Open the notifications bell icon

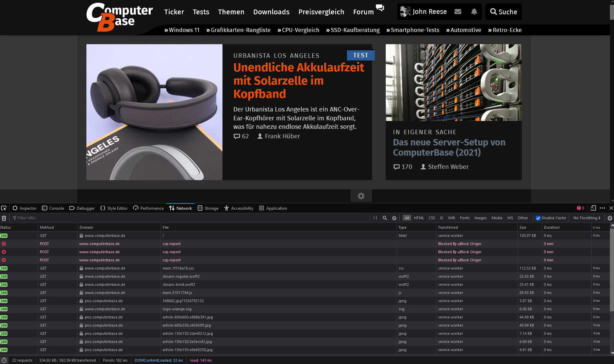[474, 12]
